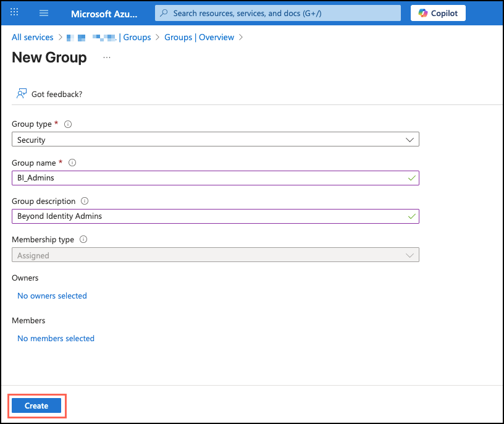This screenshot has height=424, width=504.
Task: Click the Got feedback person icon
Action: pyautogui.click(x=22, y=94)
